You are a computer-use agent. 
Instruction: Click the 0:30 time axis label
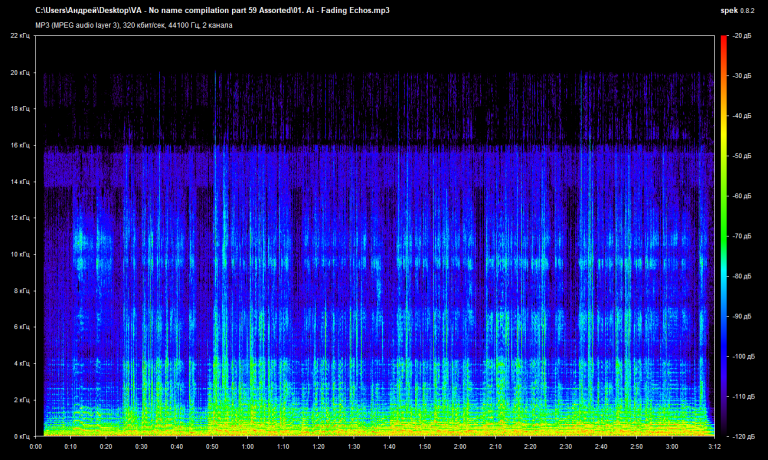[142, 447]
